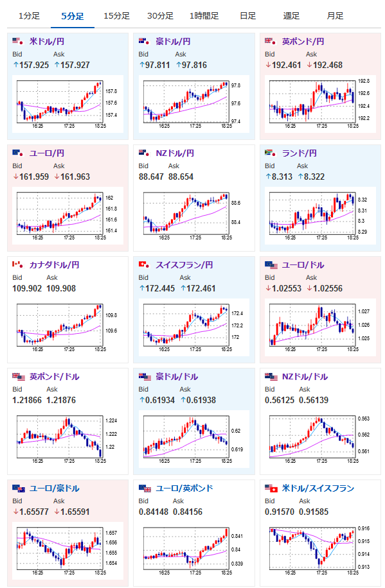Select the 15分足 timeframe tab

116,16
